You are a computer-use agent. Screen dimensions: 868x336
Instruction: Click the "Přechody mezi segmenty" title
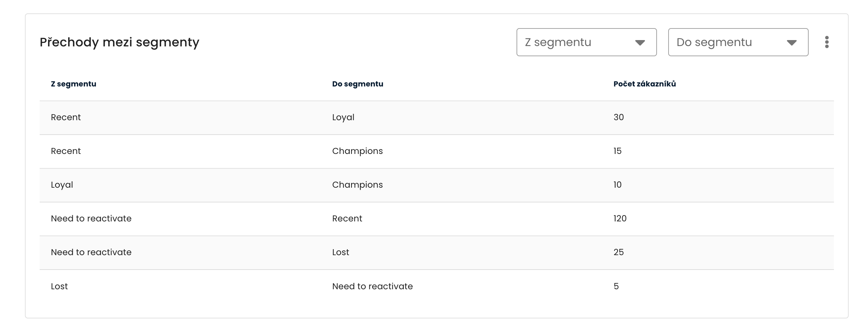[119, 42]
